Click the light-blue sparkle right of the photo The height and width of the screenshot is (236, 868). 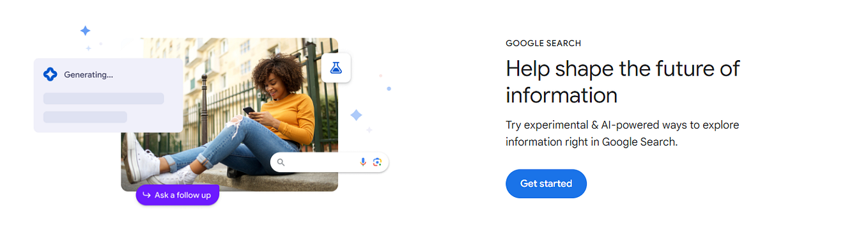[x=356, y=115]
